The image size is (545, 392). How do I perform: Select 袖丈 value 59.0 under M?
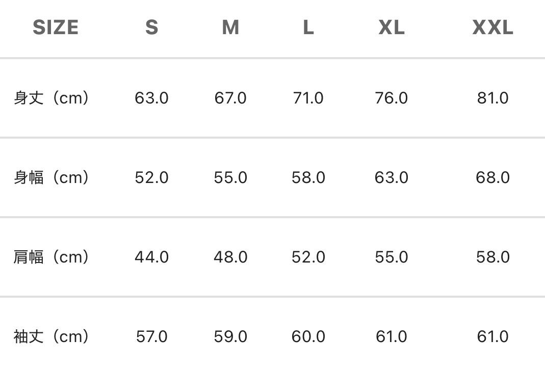(230, 336)
